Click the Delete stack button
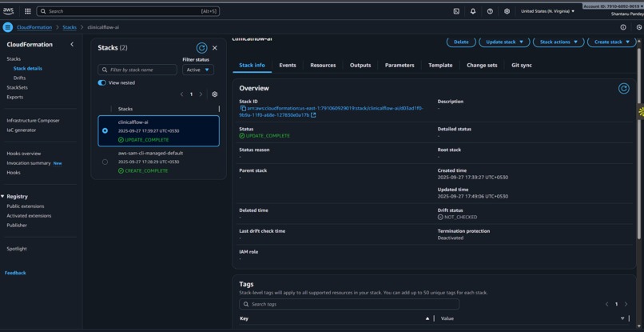Image resolution: width=644 pixels, height=332 pixels. pyautogui.click(x=461, y=42)
